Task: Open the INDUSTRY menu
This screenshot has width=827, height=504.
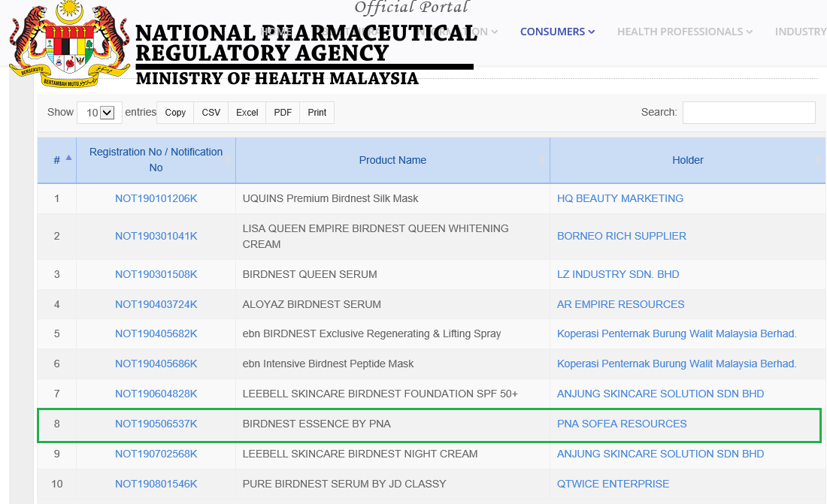Action: [x=801, y=32]
